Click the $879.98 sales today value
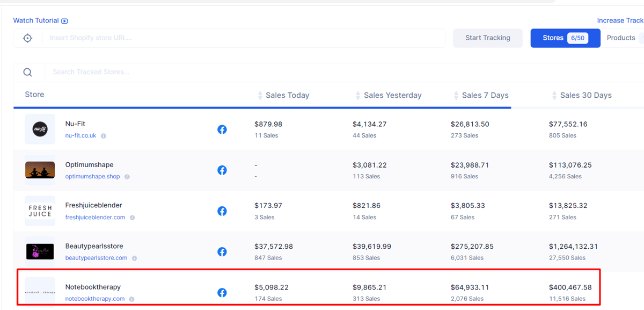Viewport: 644px width, 310px height. click(x=268, y=124)
